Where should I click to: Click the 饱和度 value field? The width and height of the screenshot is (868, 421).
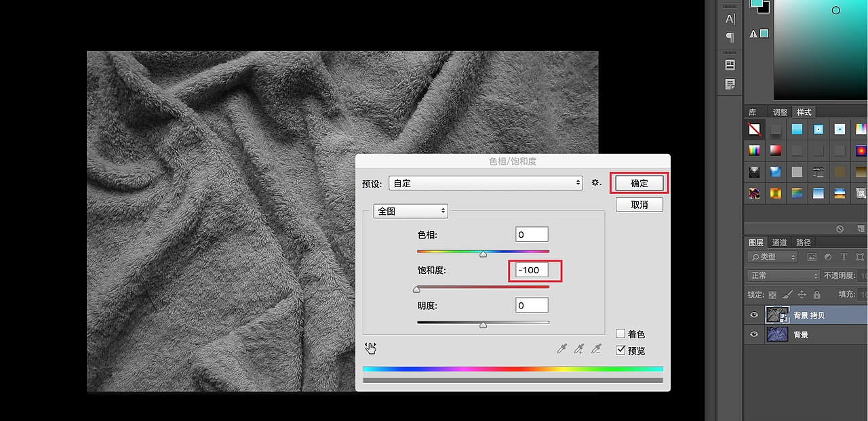pyautogui.click(x=532, y=270)
